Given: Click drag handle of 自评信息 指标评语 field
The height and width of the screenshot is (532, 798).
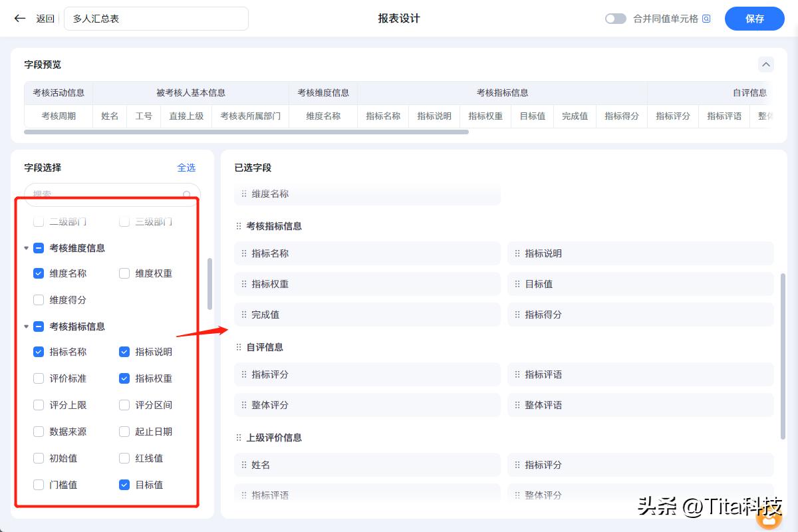Looking at the screenshot, I should click(x=517, y=374).
